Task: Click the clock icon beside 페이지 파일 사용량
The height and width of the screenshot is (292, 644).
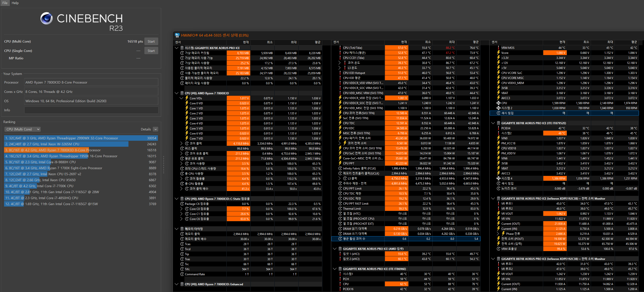Action: pos(182,83)
